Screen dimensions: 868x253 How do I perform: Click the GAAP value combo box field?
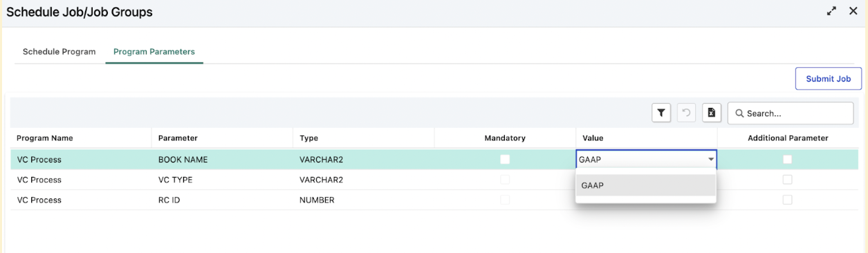(x=646, y=160)
